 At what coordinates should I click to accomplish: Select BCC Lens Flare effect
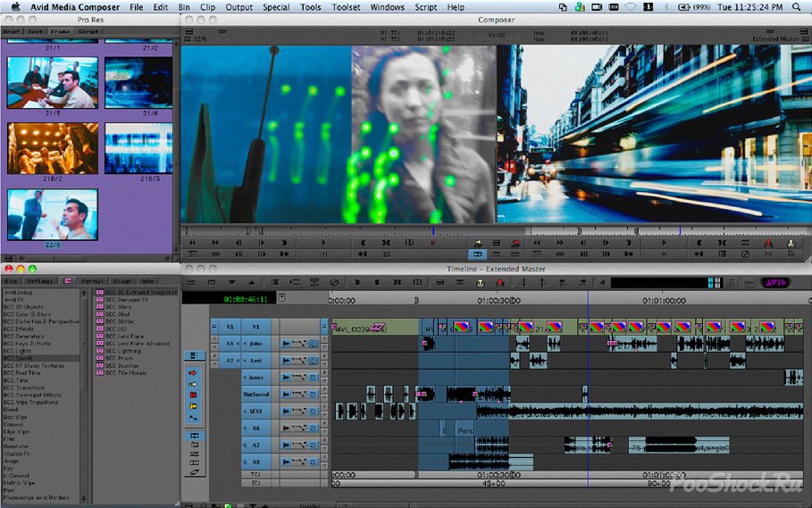(125, 337)
